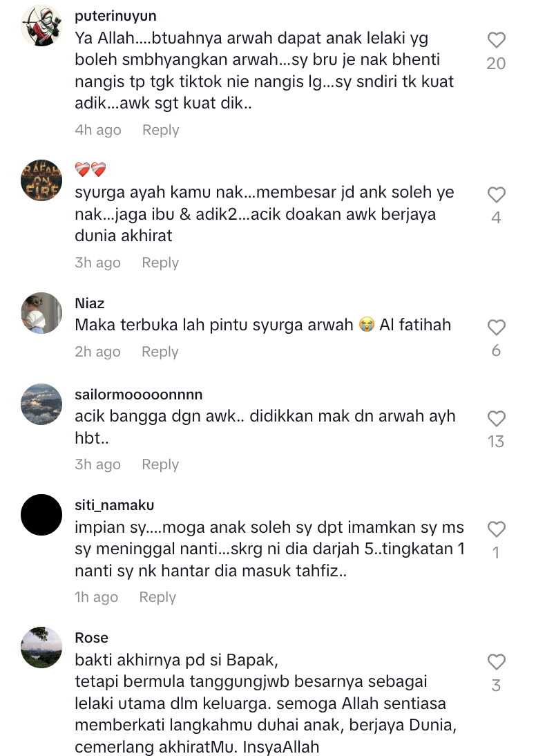Like siti_namaku's comment with the heart
Screen dimensions: 536x756
496,529
